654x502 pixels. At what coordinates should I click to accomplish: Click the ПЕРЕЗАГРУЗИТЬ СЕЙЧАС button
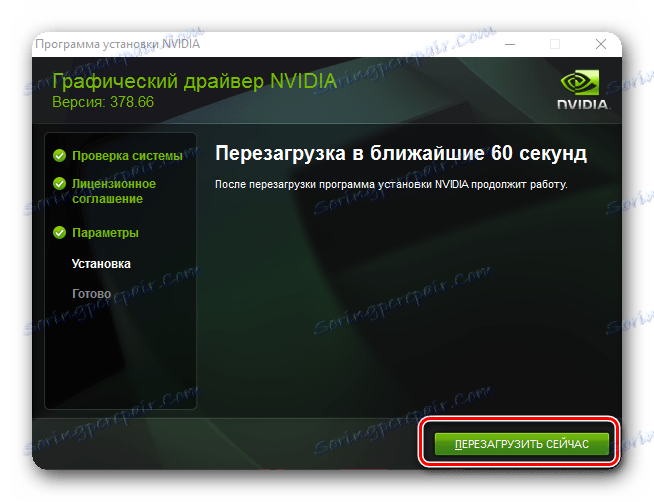point(521,444)
